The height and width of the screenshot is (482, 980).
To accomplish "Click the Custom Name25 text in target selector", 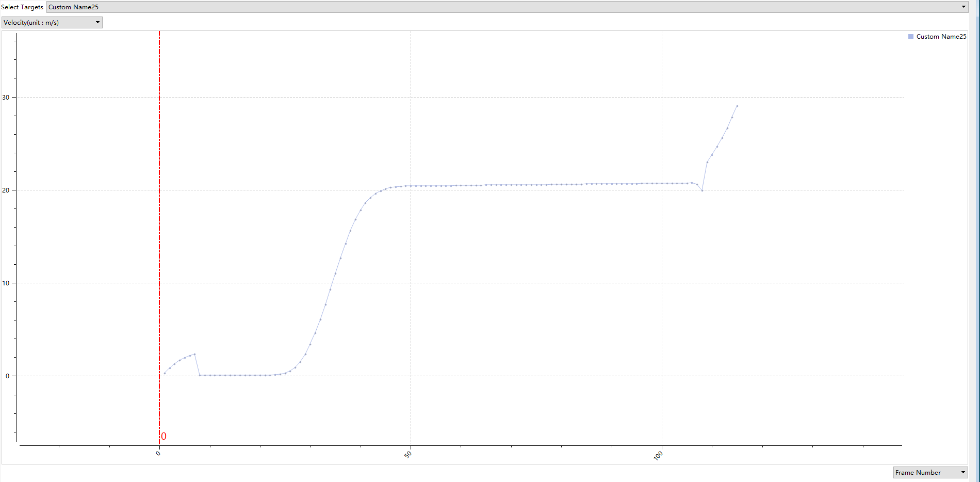I will 73,7.
